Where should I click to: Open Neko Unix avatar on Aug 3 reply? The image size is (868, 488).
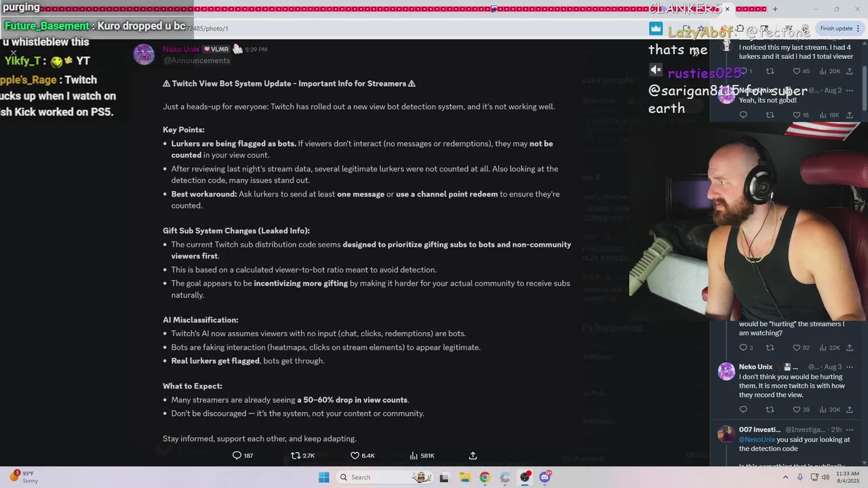tap(726, 371)
